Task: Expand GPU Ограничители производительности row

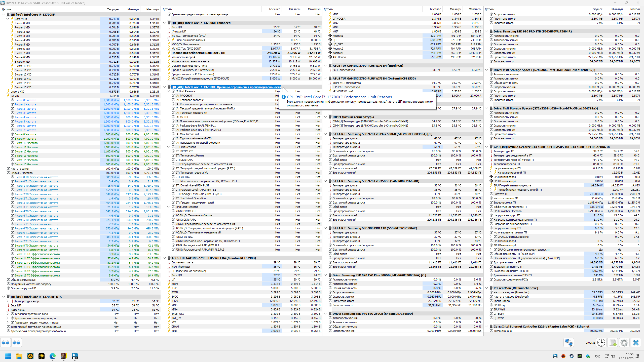Action: tap(491, 250)
